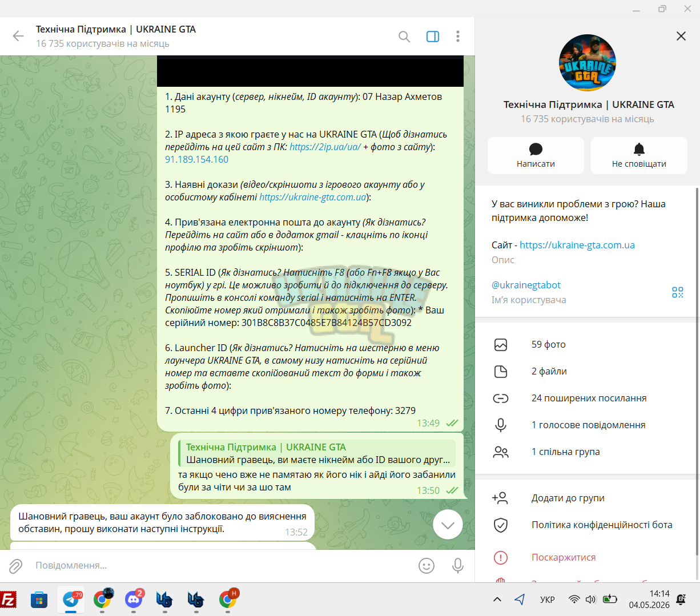Click the battery status tray icon

[x=610, y=599]
